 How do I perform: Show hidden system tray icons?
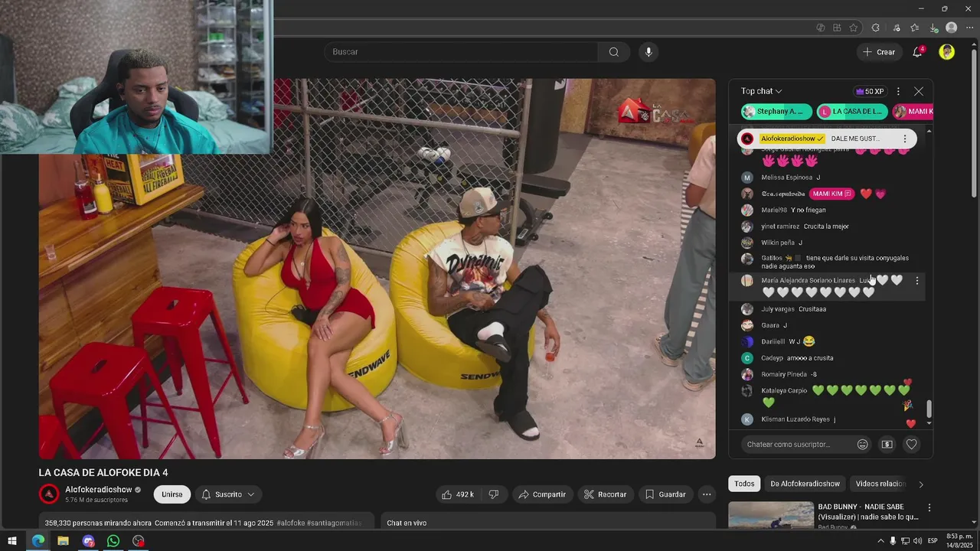click(880, 541)
